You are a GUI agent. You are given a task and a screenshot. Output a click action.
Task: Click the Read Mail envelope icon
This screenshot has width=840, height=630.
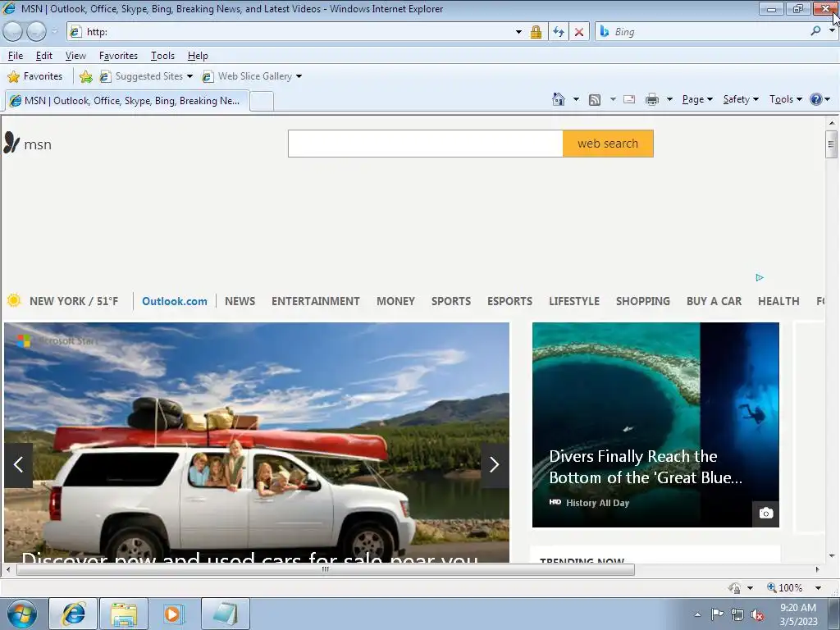click(629, 99)
